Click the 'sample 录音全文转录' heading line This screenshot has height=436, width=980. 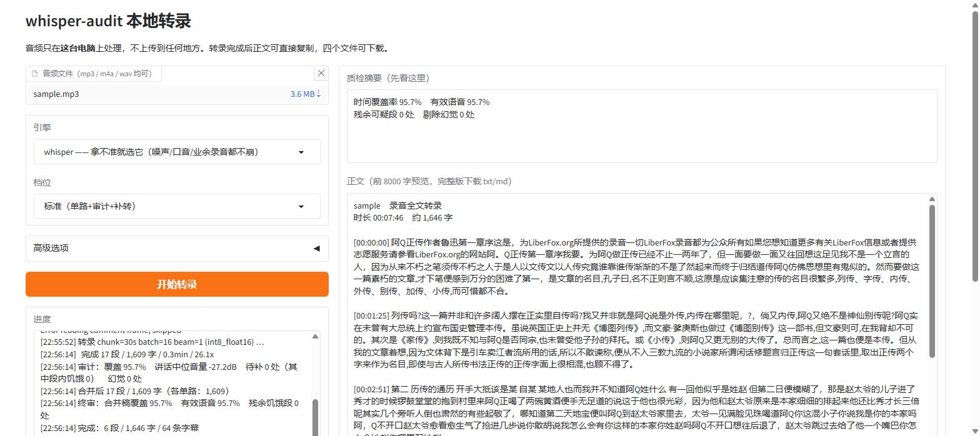pos(397,206)
